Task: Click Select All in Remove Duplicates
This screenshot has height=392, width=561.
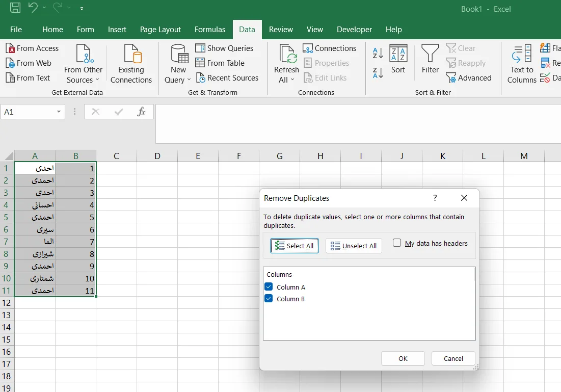Action: point(295,246)
